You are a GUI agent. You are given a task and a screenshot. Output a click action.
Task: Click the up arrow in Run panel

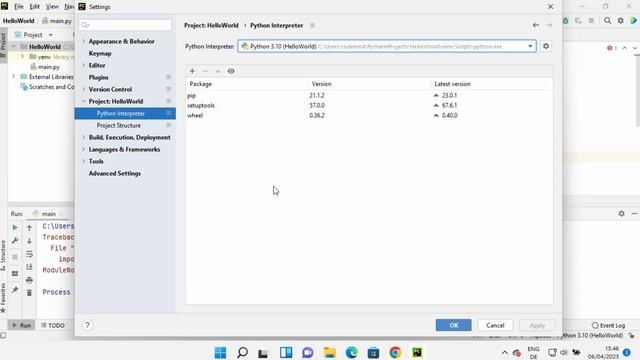coord(29,228)
